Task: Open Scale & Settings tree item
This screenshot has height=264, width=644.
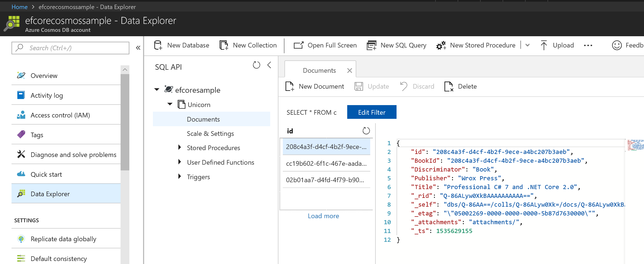Action: coord(210,134)
